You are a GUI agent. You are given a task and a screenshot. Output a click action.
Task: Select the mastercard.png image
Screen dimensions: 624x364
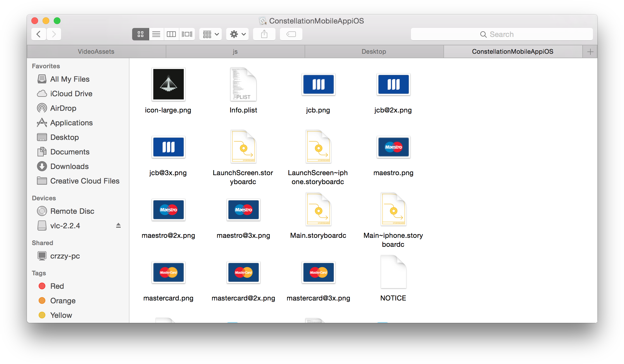(x=168, y=272)
